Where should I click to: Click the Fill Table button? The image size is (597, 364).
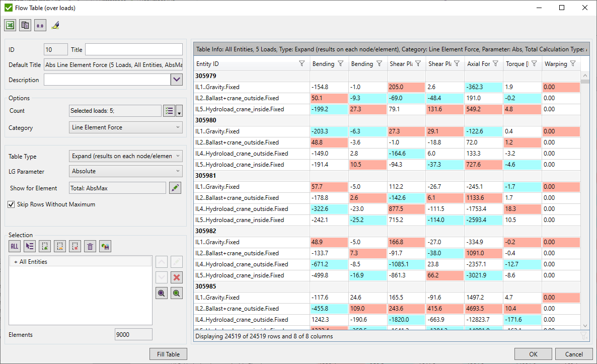point(168,353)
